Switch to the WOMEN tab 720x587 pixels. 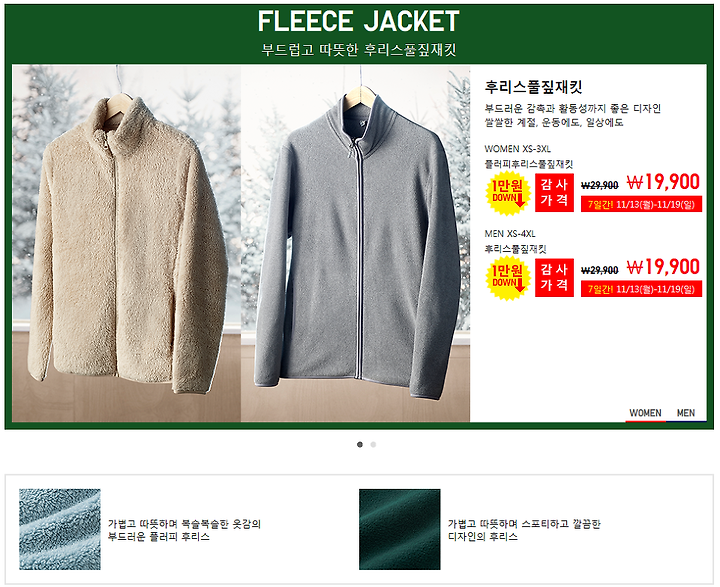tap(645, 413)
